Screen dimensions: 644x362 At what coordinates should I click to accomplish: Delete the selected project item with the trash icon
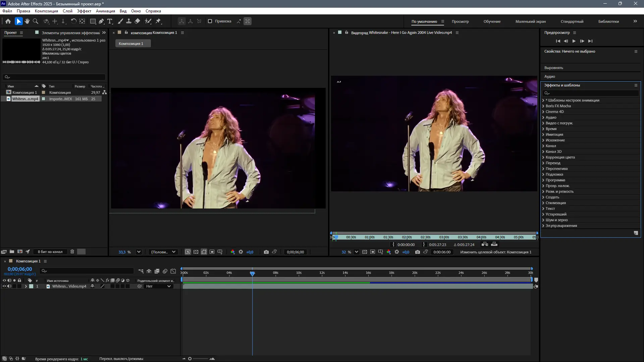72,252
